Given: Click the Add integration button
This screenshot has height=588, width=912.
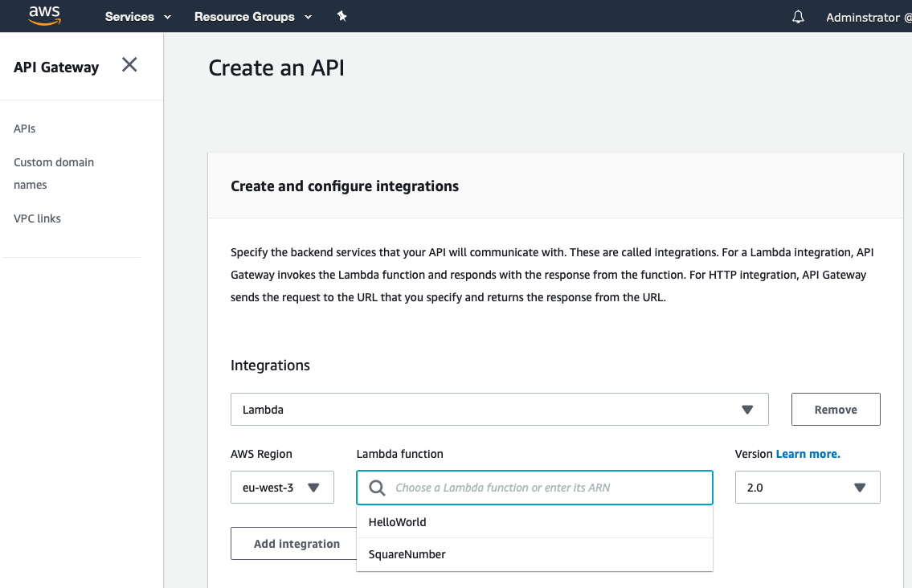Looking at the screenshot, I should tap(294, 544).
